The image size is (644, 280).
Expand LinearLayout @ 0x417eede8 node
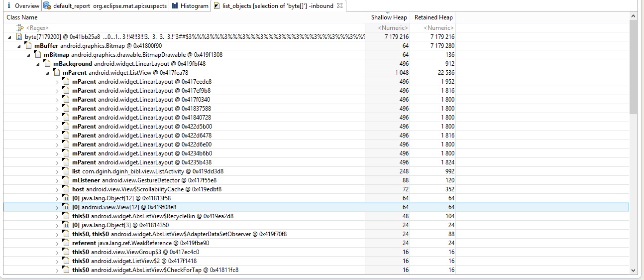tap(57, 82)
